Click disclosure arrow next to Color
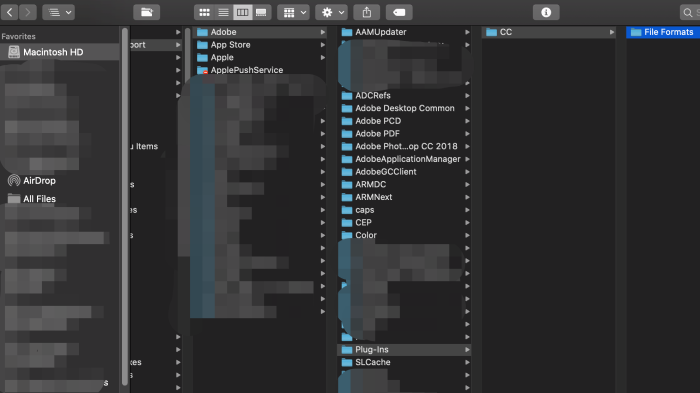Screen dimensions: 700x393 (x=467, y=235)
